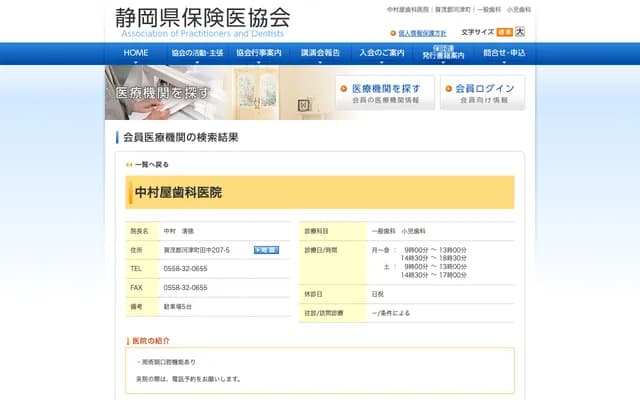Open the map button beside the address

(266, 250)
